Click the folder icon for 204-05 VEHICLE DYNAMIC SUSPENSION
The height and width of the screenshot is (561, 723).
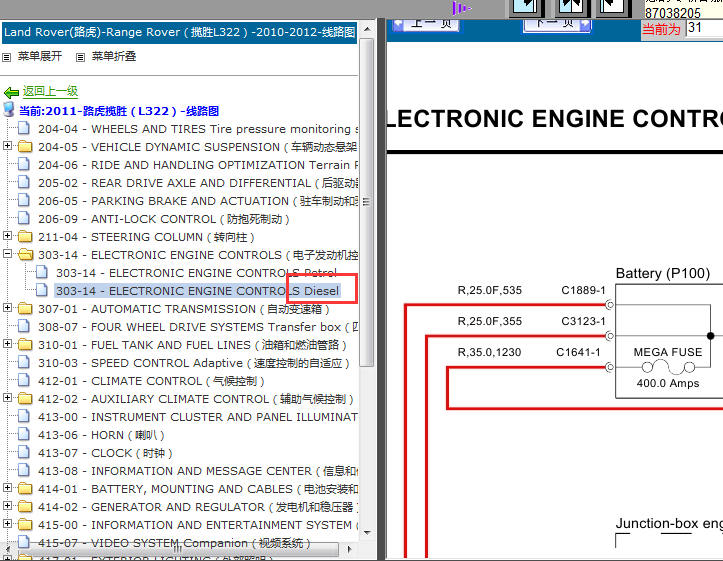[x=25, y=147]
